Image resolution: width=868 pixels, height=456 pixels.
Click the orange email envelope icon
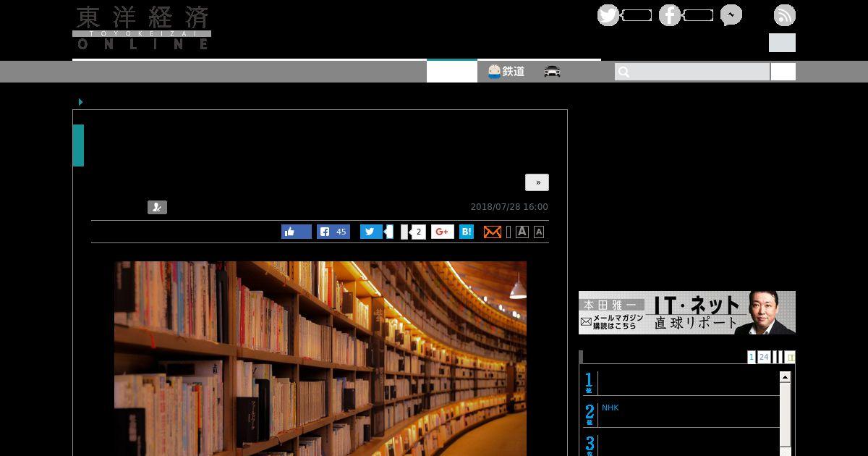point(493,232)
